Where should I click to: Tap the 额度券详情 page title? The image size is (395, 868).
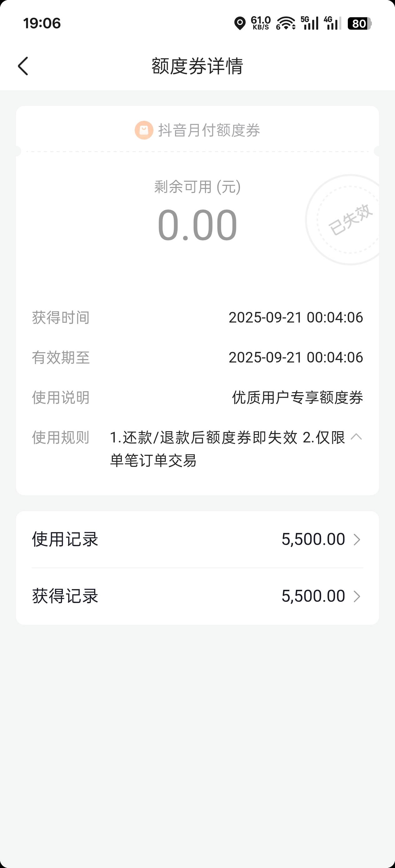[x=197, y=66]
